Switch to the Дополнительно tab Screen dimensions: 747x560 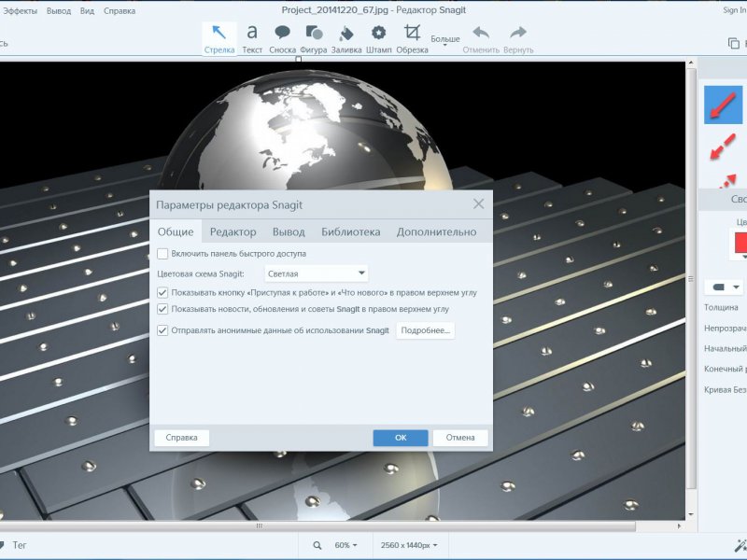tap(436, 231)
